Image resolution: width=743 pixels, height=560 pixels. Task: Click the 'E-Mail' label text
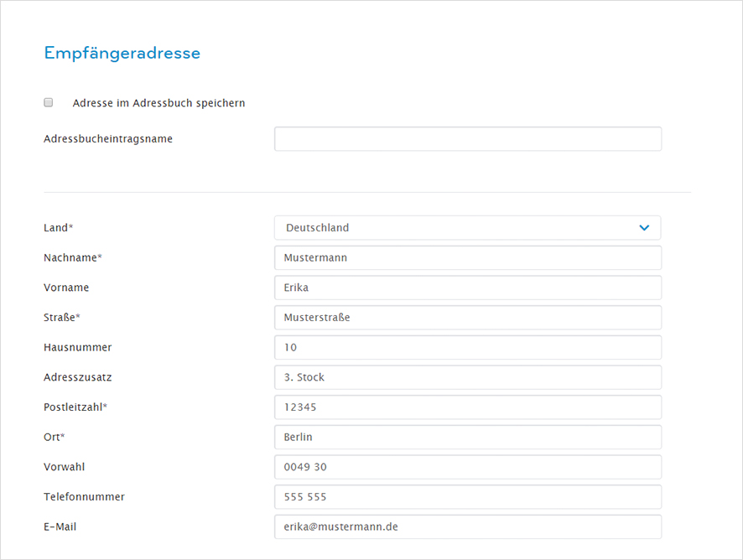point(60,526)
